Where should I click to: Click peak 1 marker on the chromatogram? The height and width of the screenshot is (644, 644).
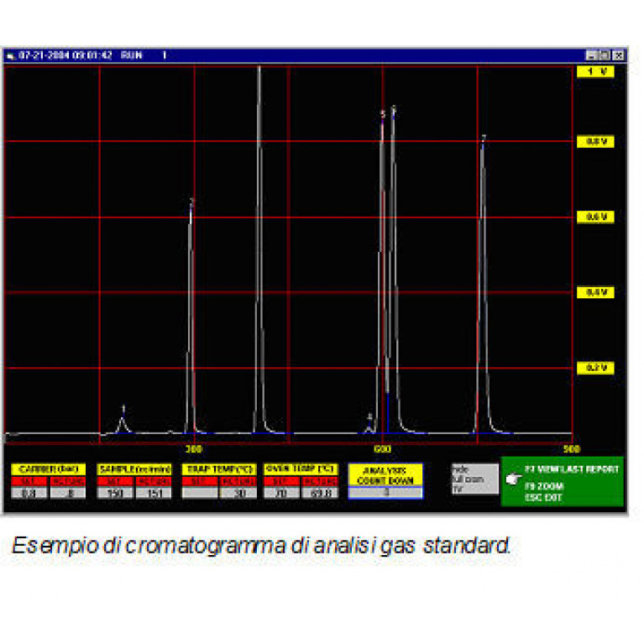123,409
